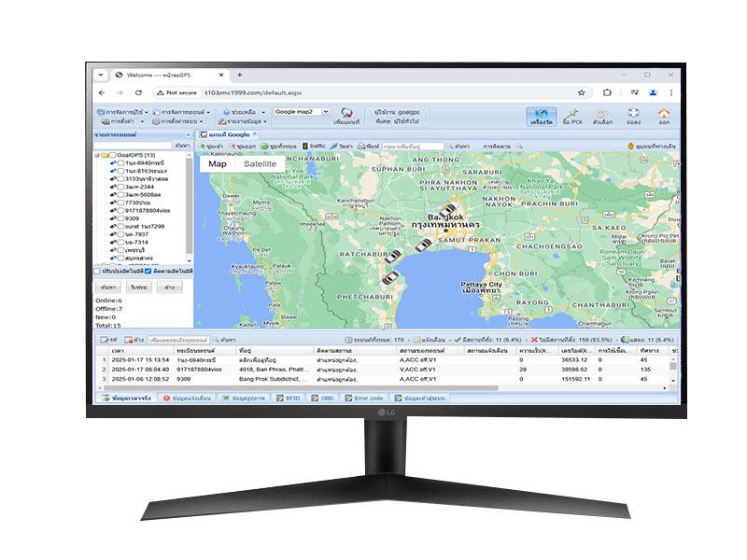This screenshot has height=560, width=747.
Task: Click the map-switch icon beside the Google map2 box
Action: (x=346, y=113)
